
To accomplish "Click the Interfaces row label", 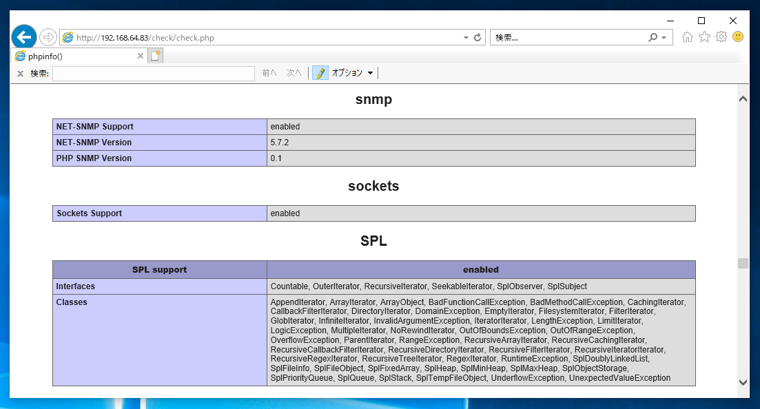I will [x=75, y=286].
